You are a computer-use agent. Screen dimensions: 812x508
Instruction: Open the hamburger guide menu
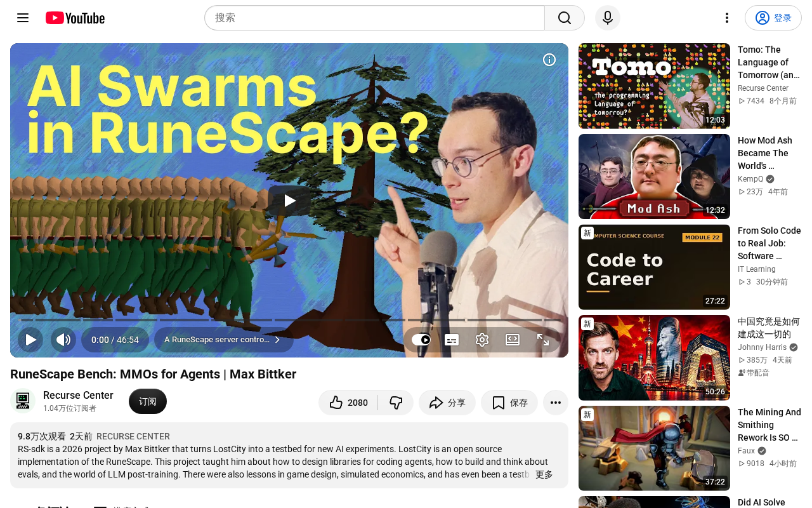tap(23, 18)
